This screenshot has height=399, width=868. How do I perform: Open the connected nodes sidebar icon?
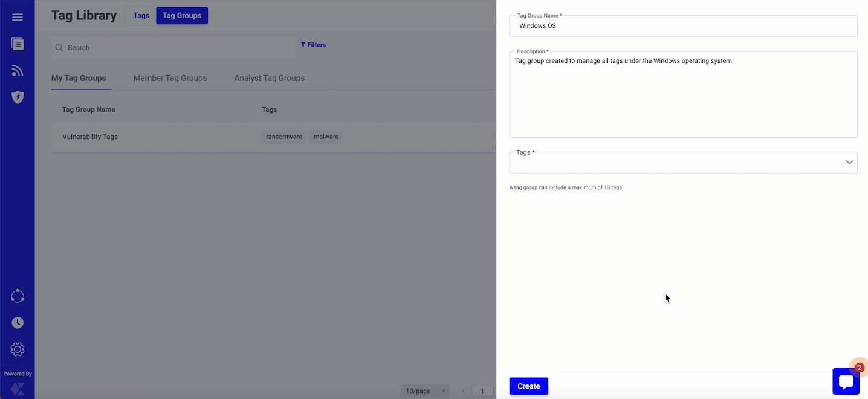coord(18,296)
